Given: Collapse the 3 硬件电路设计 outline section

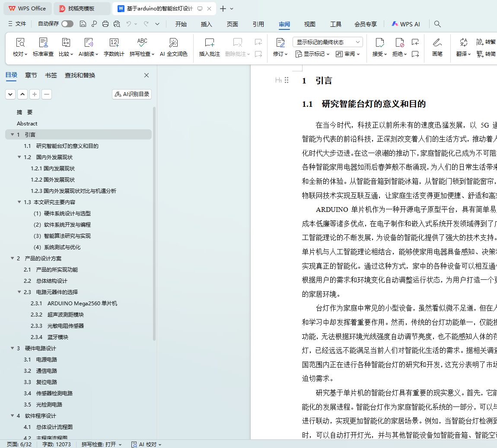Looking at the screenshot, I should click(x=13, y=349).
